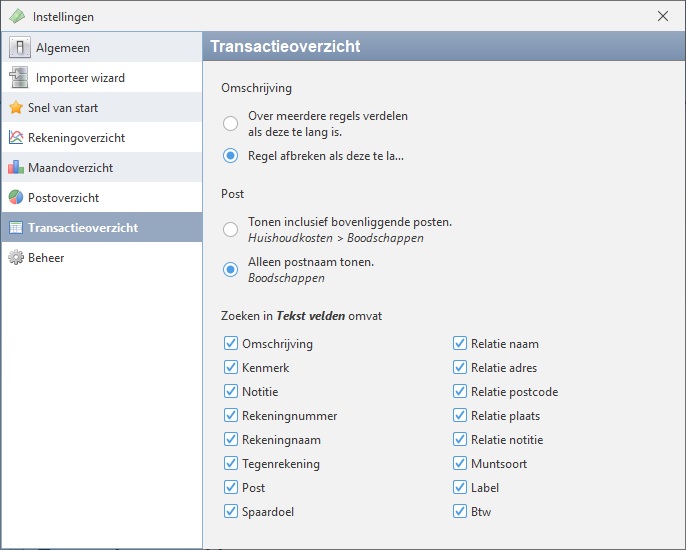Viewport: 686px width, 550px height.
Task: Click the Transactieoverzicht table icon
Action: point(17,227)
